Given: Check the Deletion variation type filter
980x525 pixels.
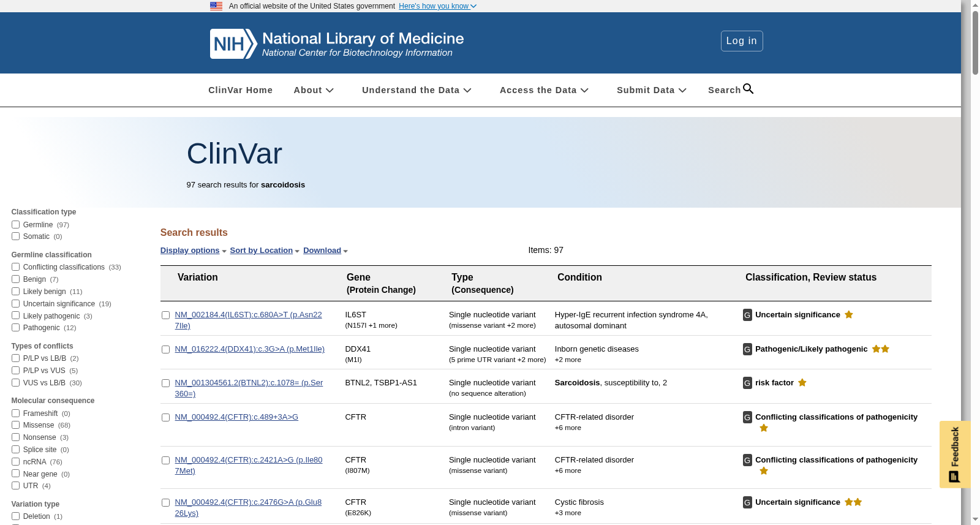Looking at the screenshot, I should coord(15,516).
